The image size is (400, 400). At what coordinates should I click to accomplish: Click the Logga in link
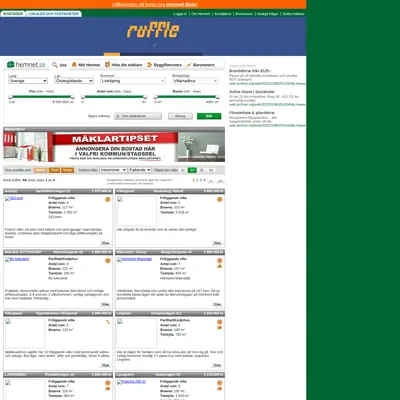[180, 14]
